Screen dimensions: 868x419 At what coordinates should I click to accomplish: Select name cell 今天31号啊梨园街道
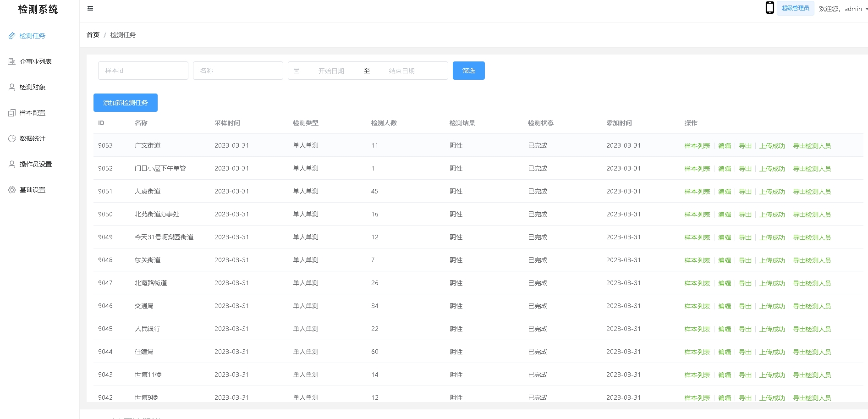(x=164, y=237)
